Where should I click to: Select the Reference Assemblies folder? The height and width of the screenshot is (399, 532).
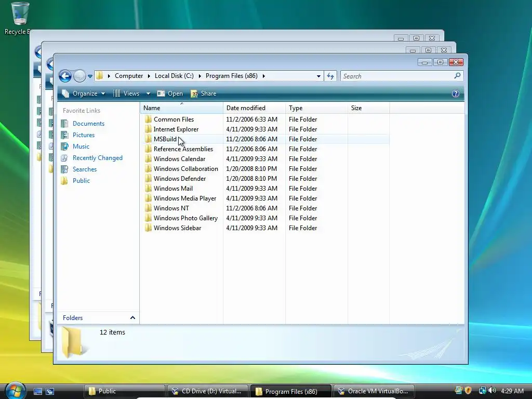click(183, 149)
